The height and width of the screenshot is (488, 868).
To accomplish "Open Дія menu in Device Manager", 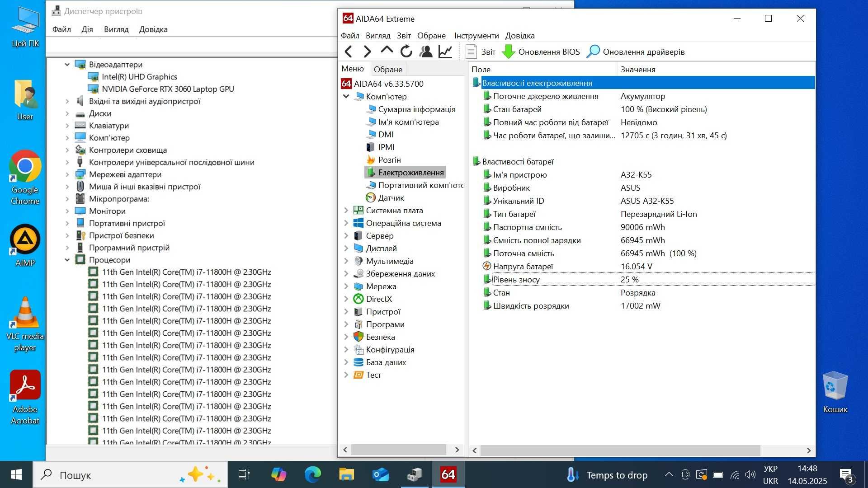I will coord(87,29).
